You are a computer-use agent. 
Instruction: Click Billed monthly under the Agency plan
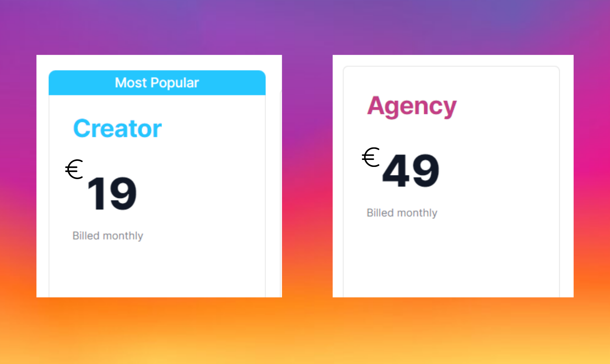pyautogui.click(x=402, y=213)
